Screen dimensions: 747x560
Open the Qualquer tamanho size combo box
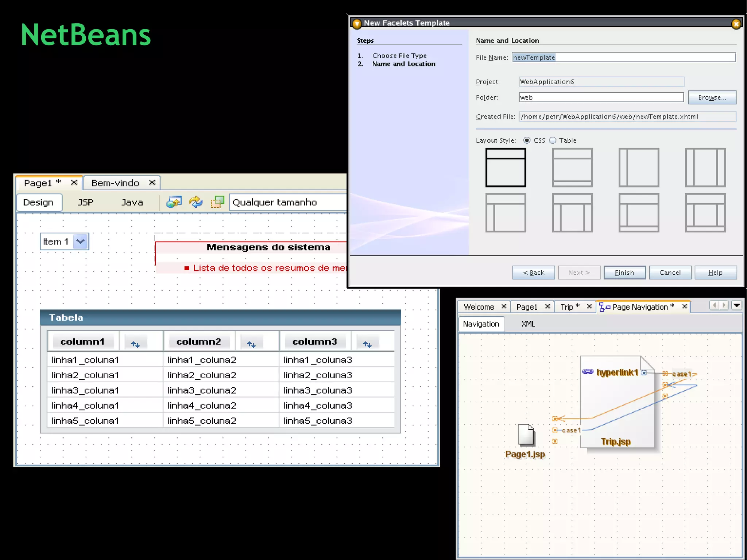pyautogui.click(x=288, y=202)
